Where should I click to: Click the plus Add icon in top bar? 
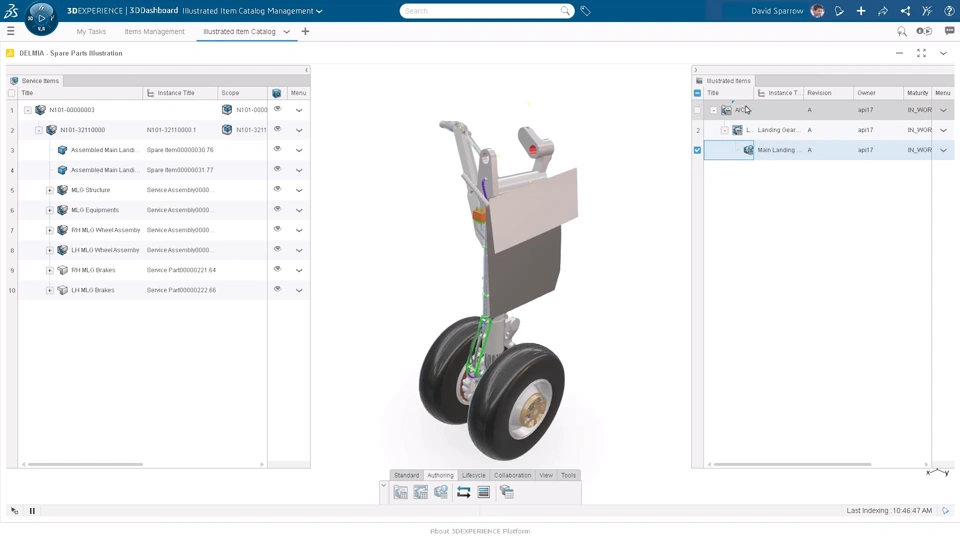[861, 11]
